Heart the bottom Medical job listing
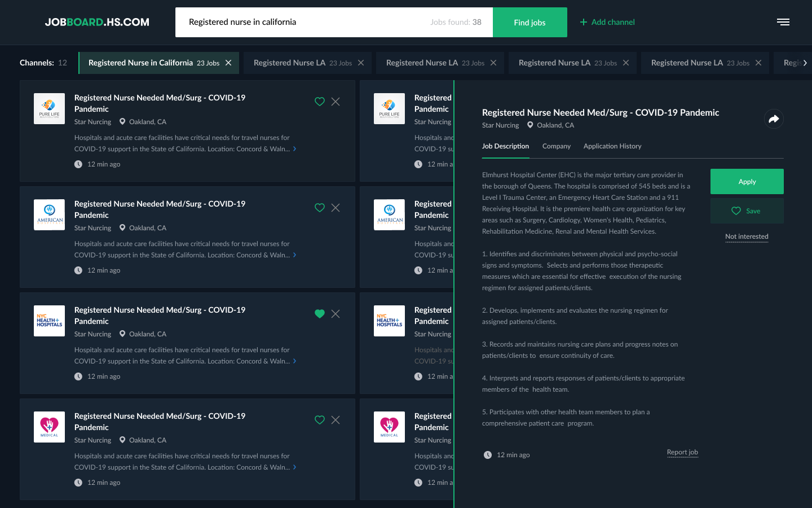Image resolution: width=812 pixels, height=508 pixels. pos(320,420)
